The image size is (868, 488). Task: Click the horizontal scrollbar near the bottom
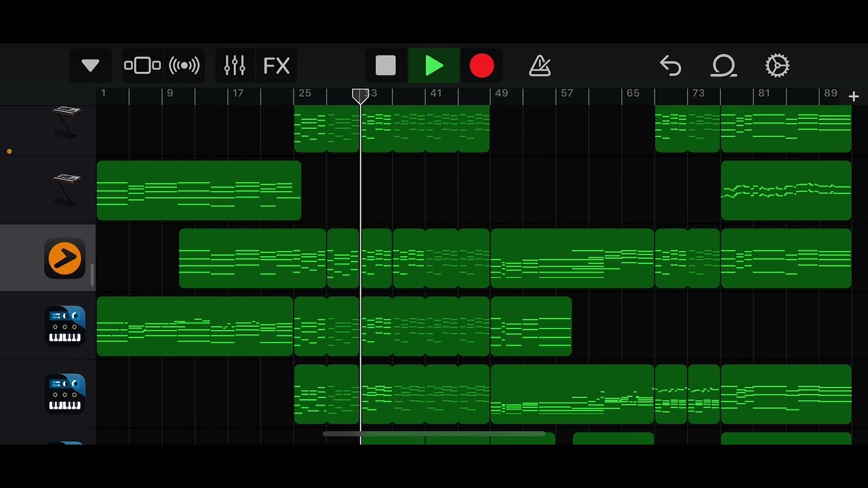click(x=434, y=434)
